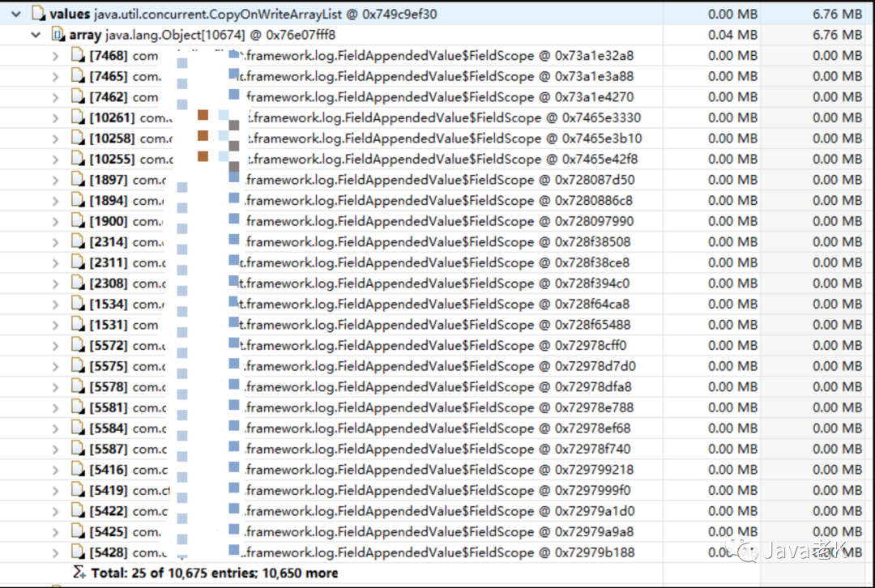Click the object icon for entry [2311]

[78, 262]
